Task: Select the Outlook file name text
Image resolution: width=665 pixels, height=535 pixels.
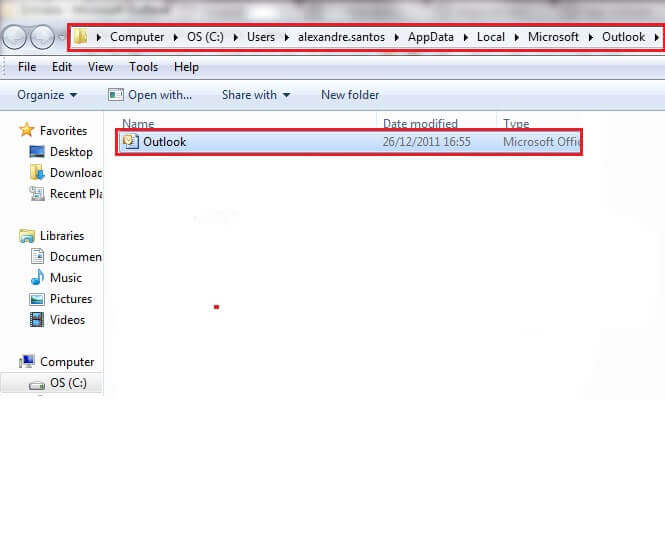Action: click(165, 142)
